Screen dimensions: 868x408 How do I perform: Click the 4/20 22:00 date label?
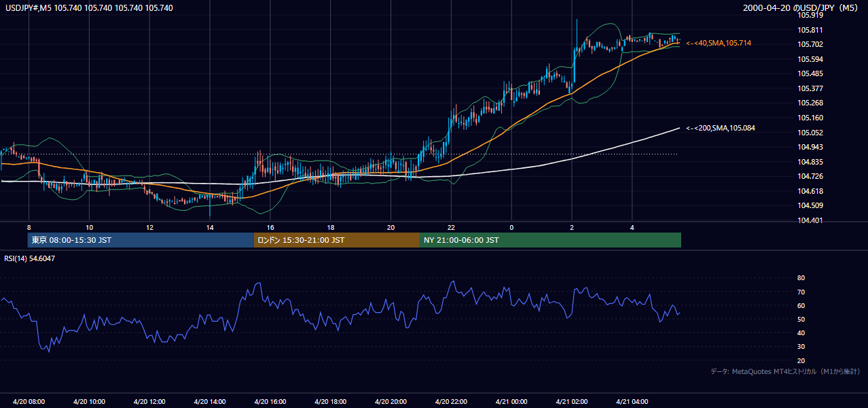[x=451, y=401]
